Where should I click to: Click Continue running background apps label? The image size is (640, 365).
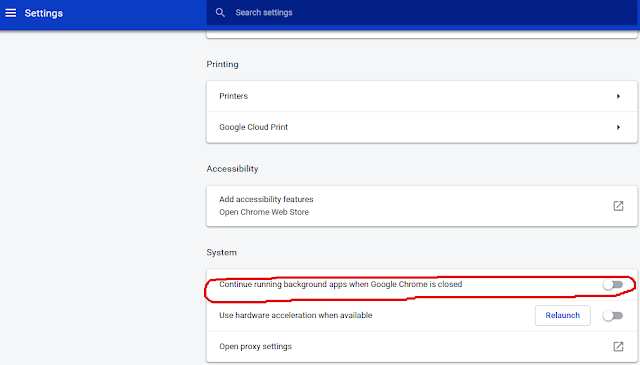340,284
